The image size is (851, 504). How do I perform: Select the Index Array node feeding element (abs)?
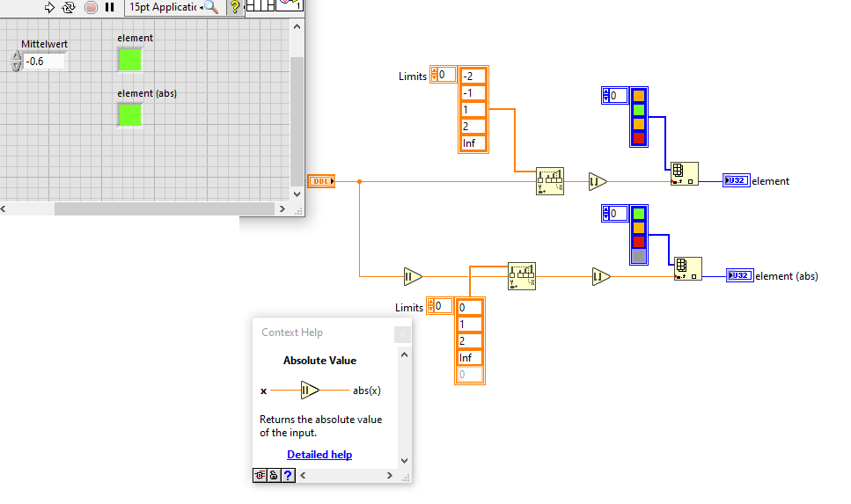pyautogui.click(x=687, y=268)
